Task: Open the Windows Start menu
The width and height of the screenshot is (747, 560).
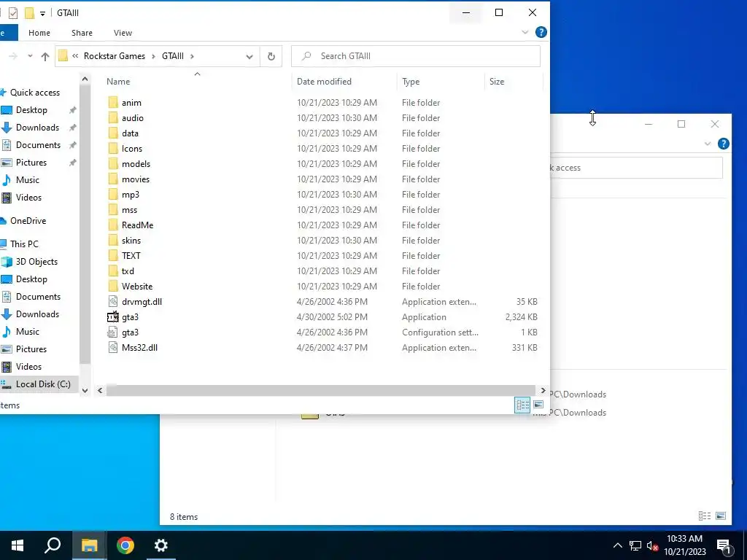Action: click(18, 545)
